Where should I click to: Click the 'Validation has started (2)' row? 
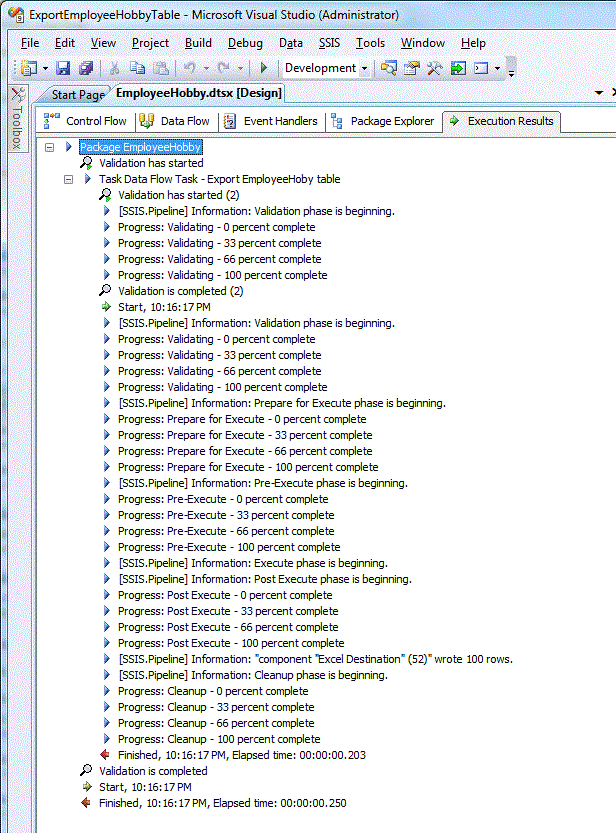[x=178, y=195]
